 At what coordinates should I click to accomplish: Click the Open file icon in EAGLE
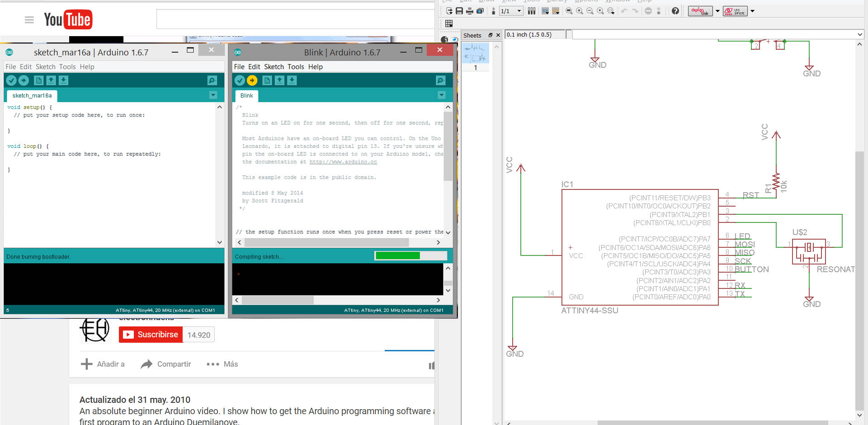pos(449,11)
